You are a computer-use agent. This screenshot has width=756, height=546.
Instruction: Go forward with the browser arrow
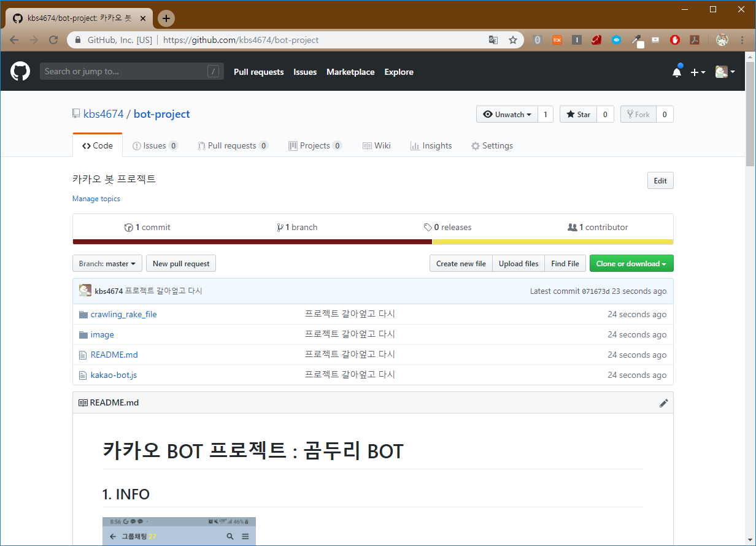coord(34,40)
